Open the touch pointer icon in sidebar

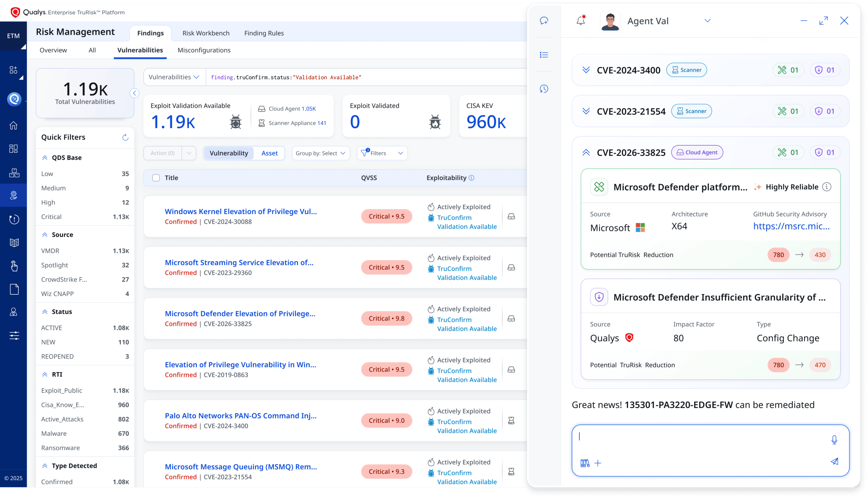coord(14,266)
